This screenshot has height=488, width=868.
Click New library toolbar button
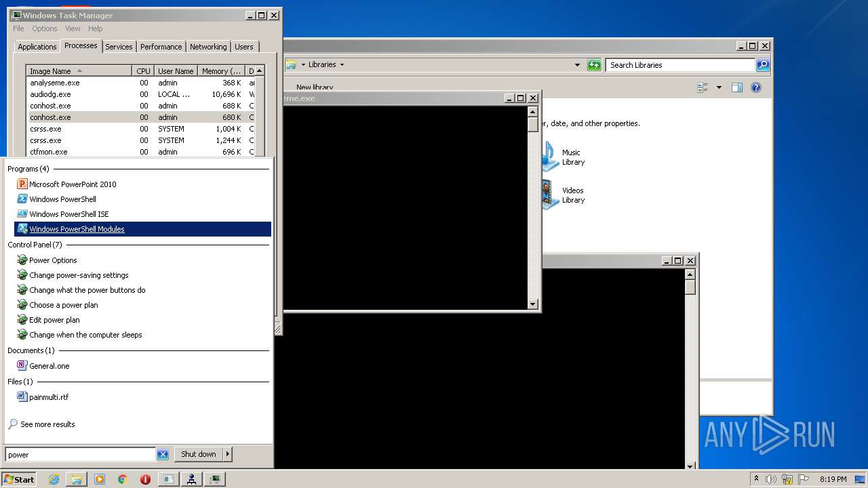click(315, 87)
